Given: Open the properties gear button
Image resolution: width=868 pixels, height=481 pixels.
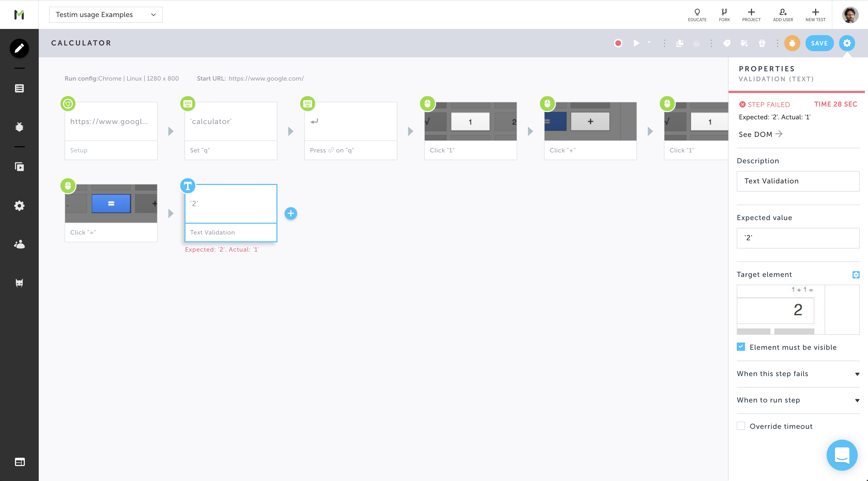Looking at the screenshot, I should tap(847, 43).
